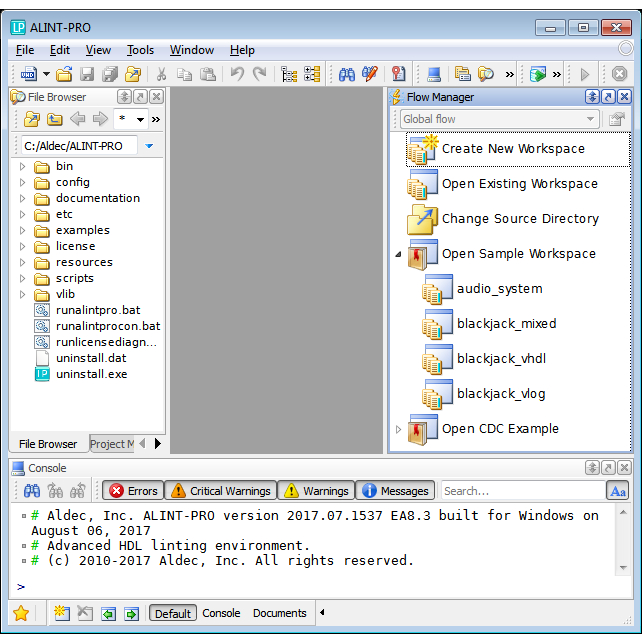Open the Edit menu
This screenshot has width=642, height=642.
60,50
